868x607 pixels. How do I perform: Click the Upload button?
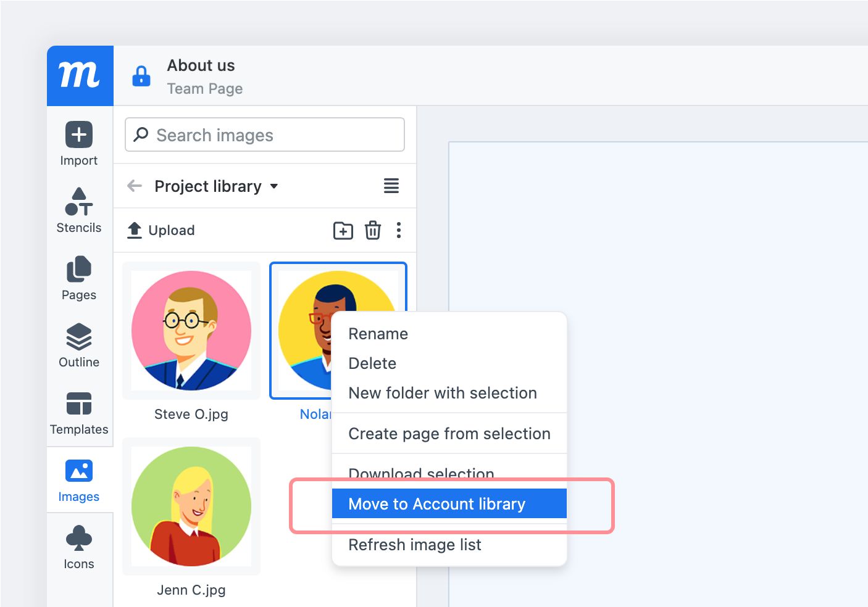[x=161, y=230]
